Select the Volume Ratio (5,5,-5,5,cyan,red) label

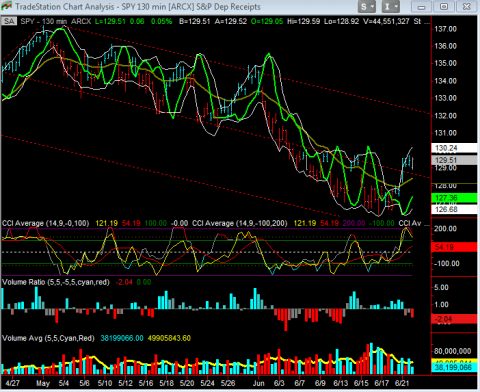[56, 282]
